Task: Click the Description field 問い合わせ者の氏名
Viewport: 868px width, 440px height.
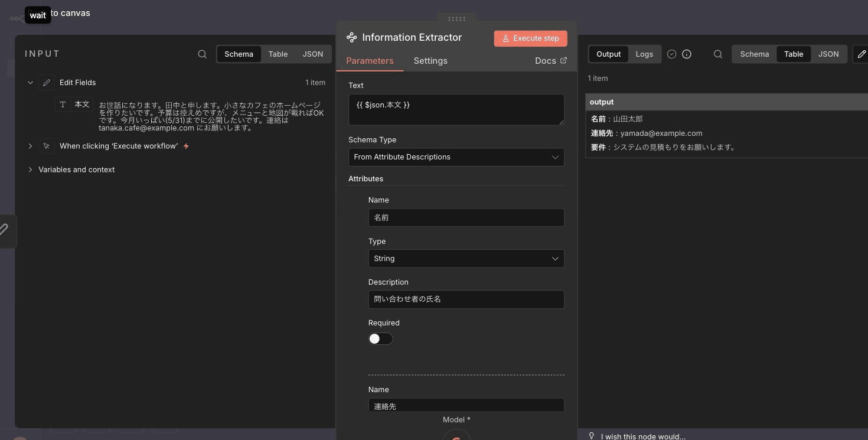Action: pyautogui.click(x=466, y=299)
